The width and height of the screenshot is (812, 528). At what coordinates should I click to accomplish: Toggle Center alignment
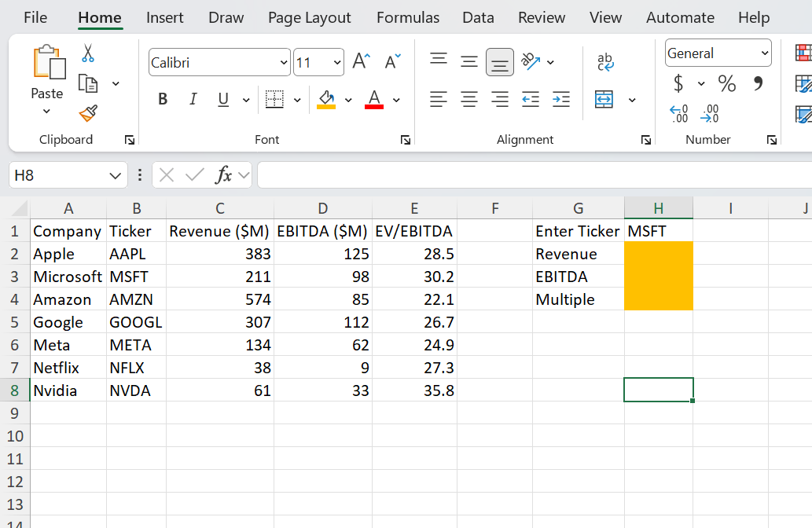tap(468, 99)
